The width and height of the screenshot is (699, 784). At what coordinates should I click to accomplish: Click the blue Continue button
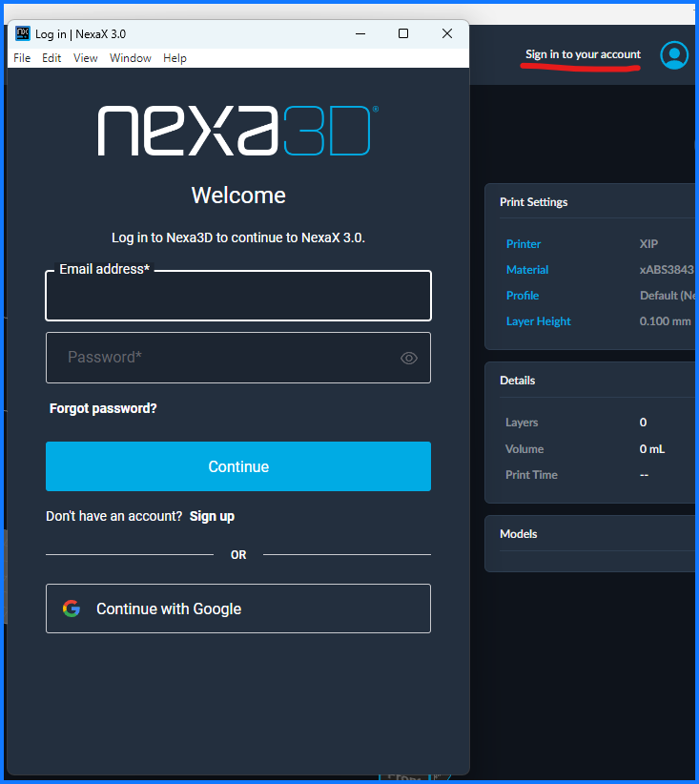(x=238, y=466)
